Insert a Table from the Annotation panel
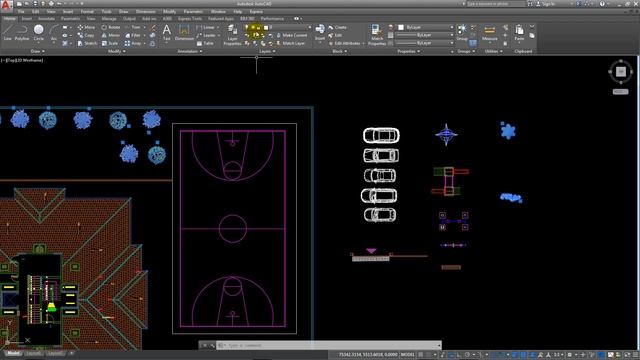Screen dimensions: 640x360 [x=205, y=43]
